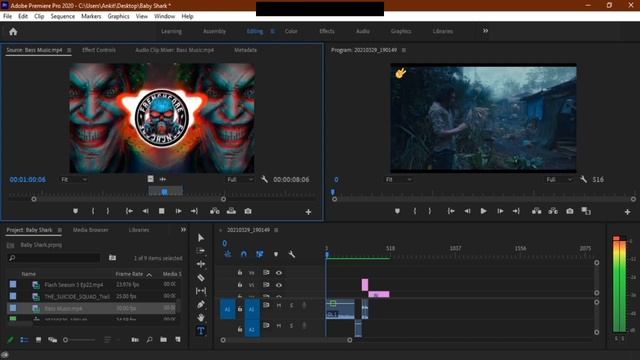Select the Slip tool
Viewport: 640px width, 360px height.
201,291
